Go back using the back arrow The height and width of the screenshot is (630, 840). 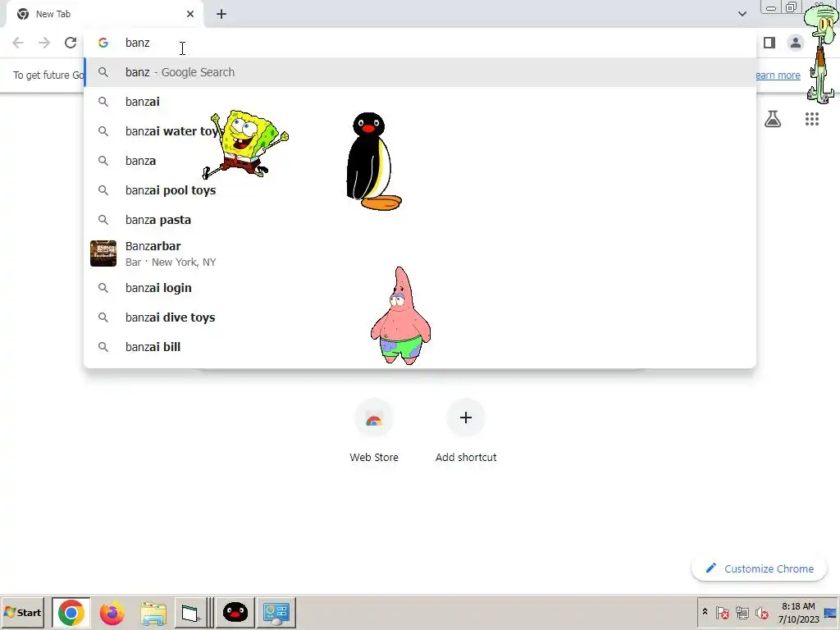[18, 43]
